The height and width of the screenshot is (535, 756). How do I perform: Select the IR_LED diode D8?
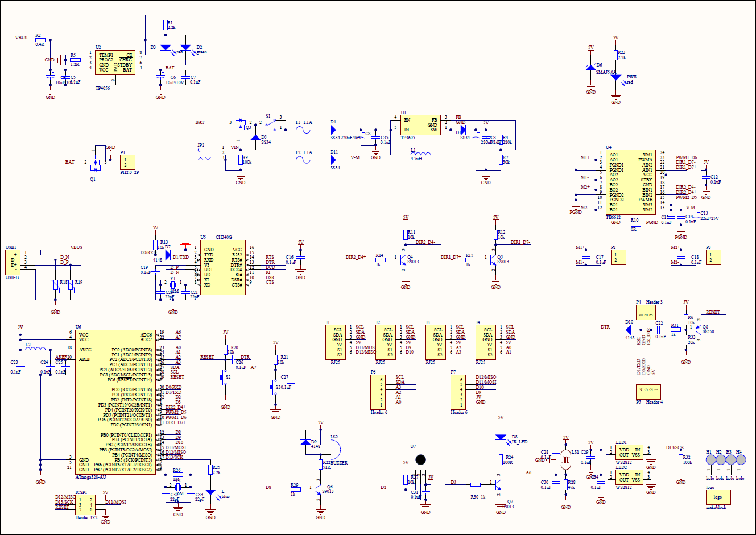pyautogui.click(x=501, y=438)
